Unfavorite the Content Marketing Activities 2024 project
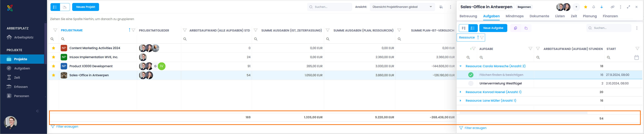Screen dimensions: 644x134 pyautogui.click(x=53, y=48)
